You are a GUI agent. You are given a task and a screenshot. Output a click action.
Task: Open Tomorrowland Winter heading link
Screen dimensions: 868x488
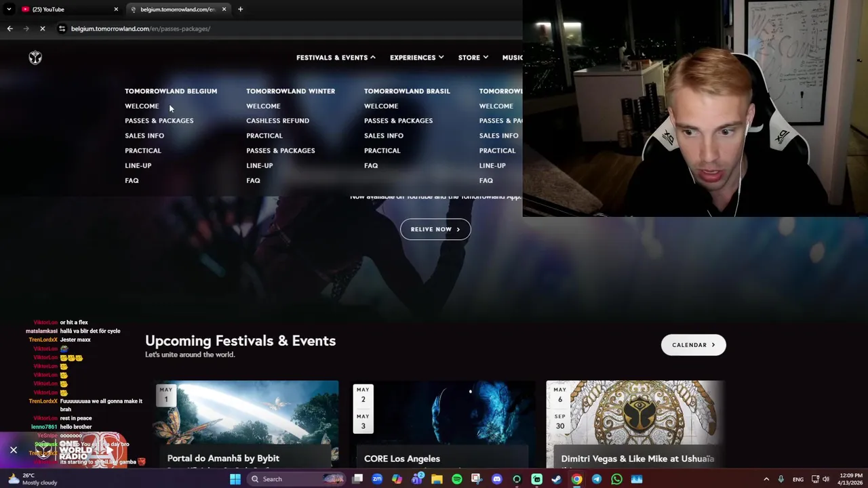point(290,91)
